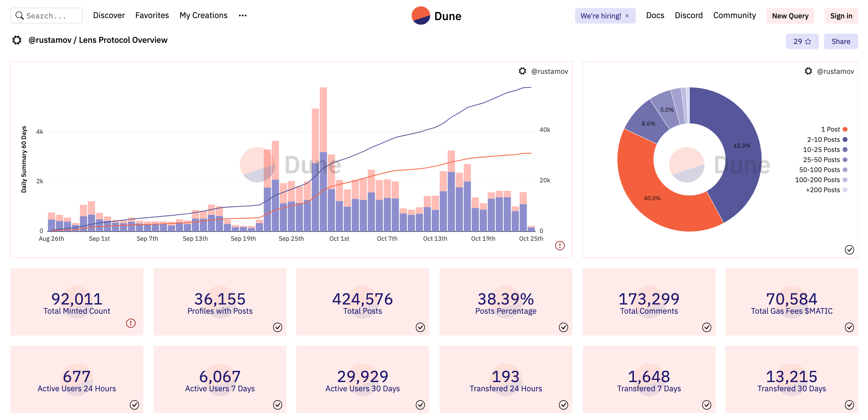
Task: Click the Daily Summary 60 Days axis title
Action: (x=24, y=159)
